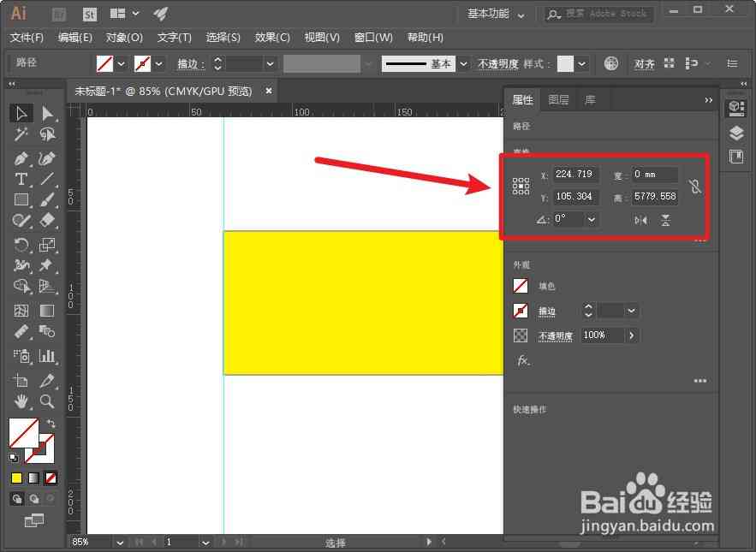756x552 pixels.
Task: Select the Pen tool
Action: (21, 158)
